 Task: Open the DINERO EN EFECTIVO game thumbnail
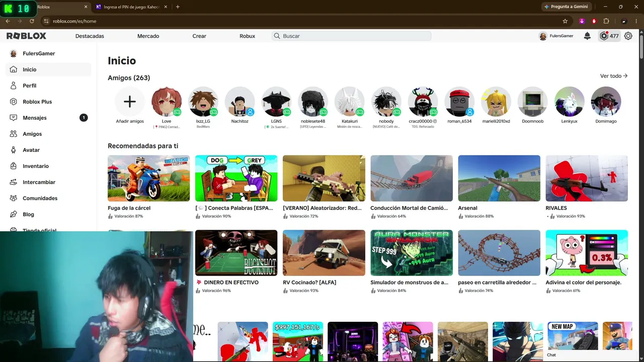[x=236, y=253]
